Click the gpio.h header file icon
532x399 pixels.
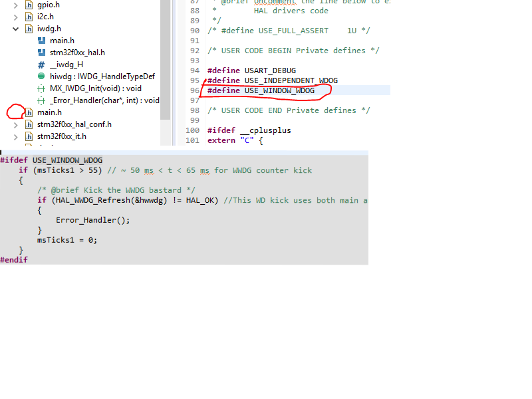point(29,5)
